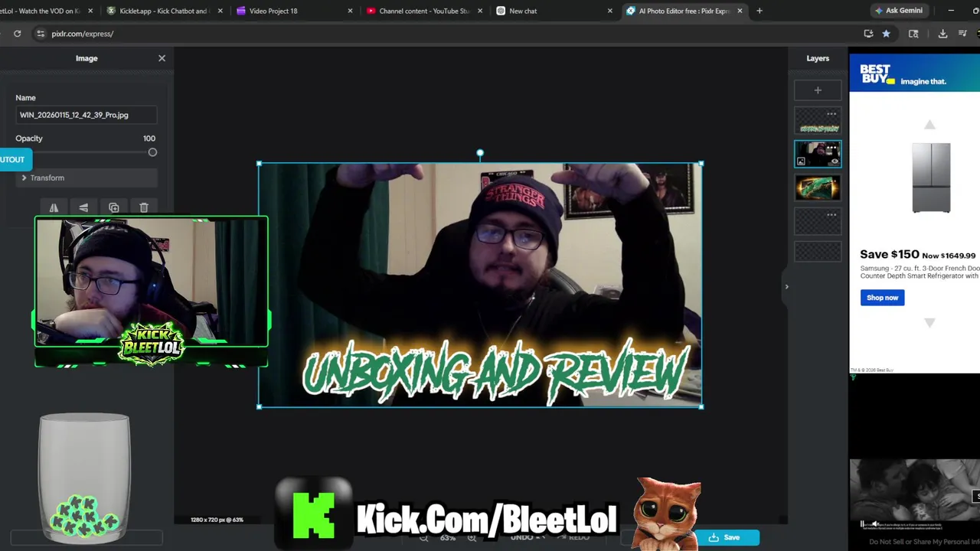
Task: Collapse the Layers panel with arrow
Action: (x=786, y=286)
